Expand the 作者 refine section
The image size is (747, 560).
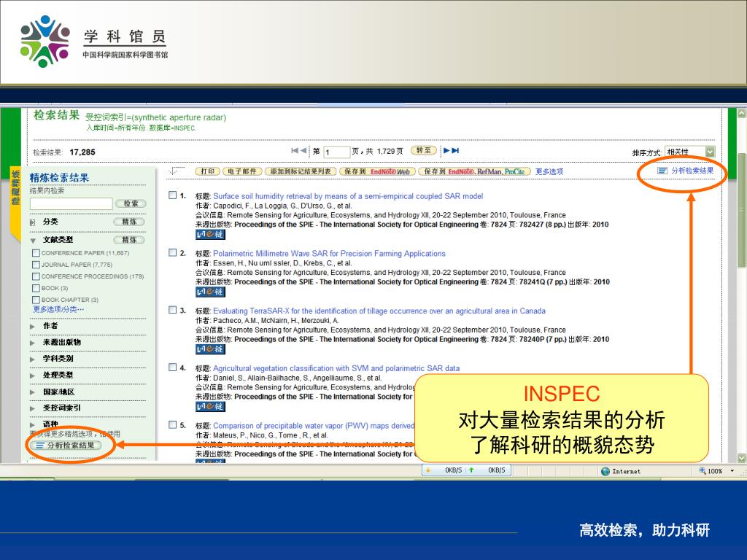[x=32, y=326]
